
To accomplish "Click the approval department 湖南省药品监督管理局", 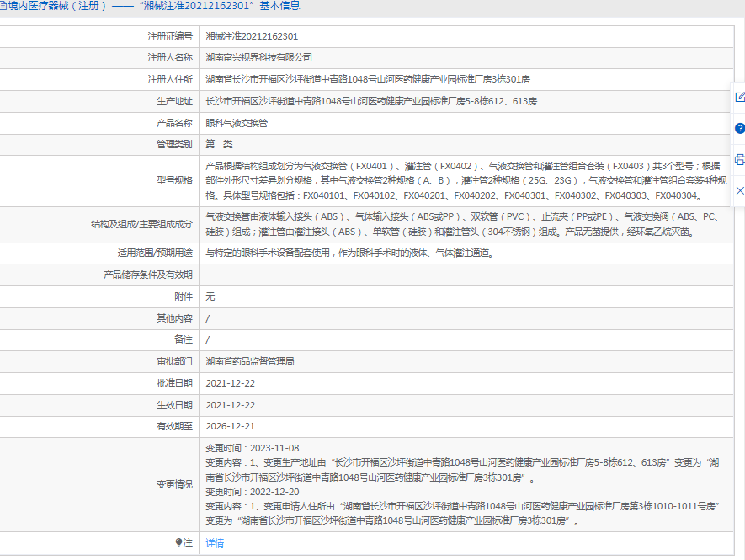I will [250, 361].
